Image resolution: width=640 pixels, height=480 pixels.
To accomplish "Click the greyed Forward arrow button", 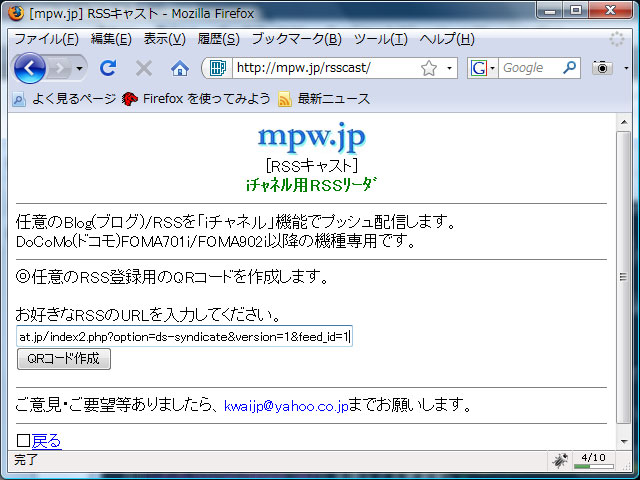I will pyautogui.click(x=60, y=68).
